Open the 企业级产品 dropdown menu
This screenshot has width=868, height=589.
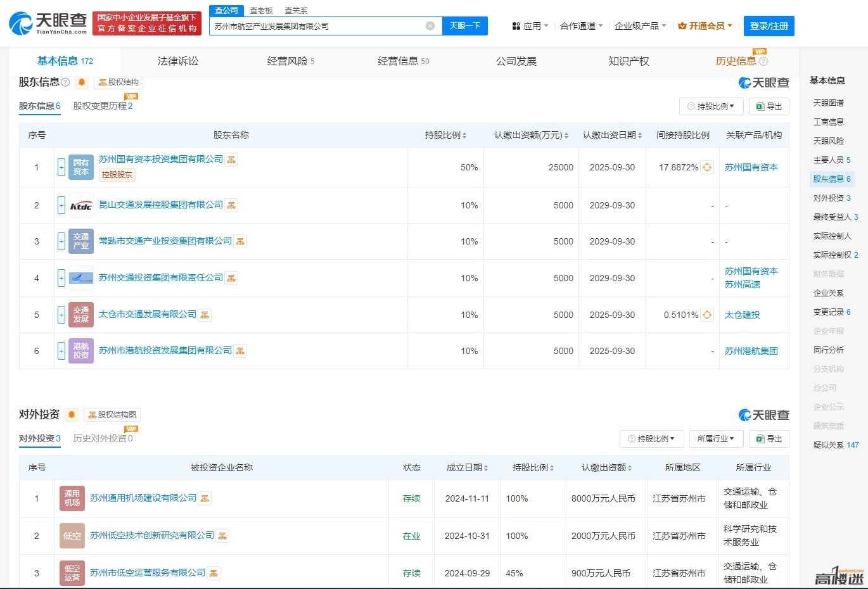click(640, 26)
